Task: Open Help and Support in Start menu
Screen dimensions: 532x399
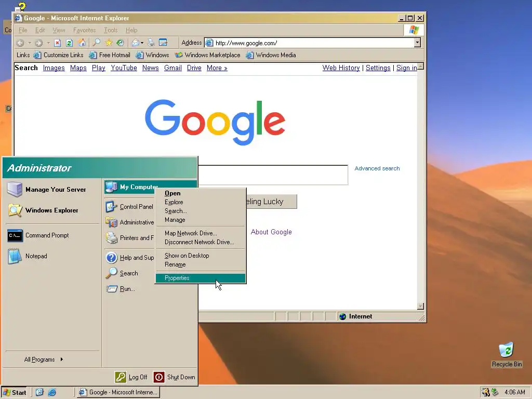Action: (129, 258)
